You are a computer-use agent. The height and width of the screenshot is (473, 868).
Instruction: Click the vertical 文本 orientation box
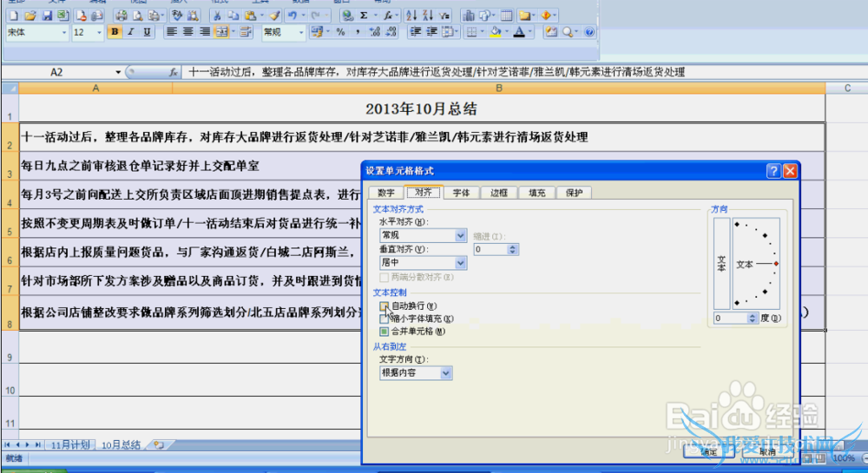tap(720, 263)
